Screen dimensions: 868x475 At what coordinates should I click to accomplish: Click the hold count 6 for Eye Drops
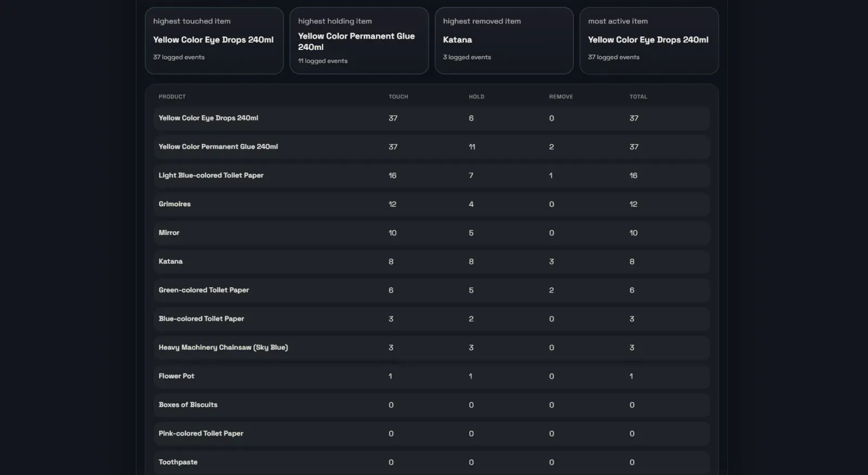(x=471, y=118)
